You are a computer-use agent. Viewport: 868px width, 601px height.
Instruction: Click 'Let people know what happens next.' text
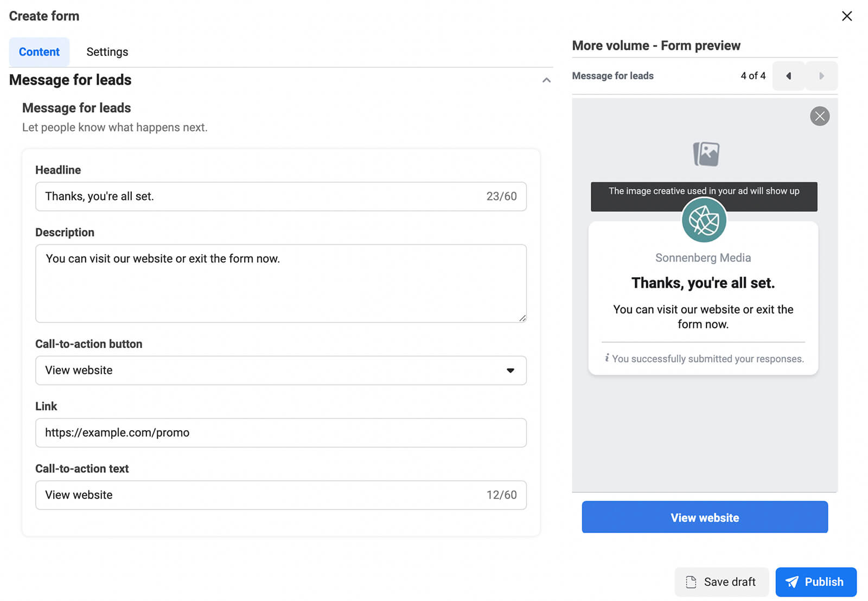pyautogui.click(x=115, y=127)
